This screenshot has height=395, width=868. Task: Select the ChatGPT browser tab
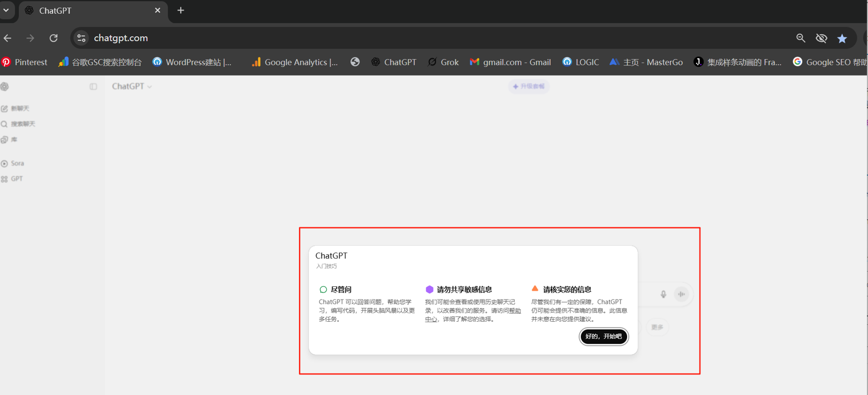(x=93, y=11)
